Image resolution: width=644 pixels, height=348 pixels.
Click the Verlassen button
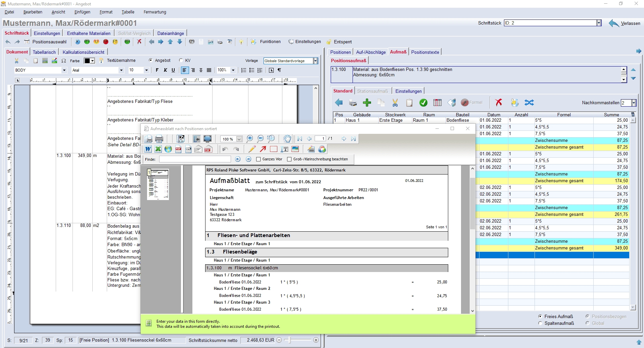(x=625, y=23)
